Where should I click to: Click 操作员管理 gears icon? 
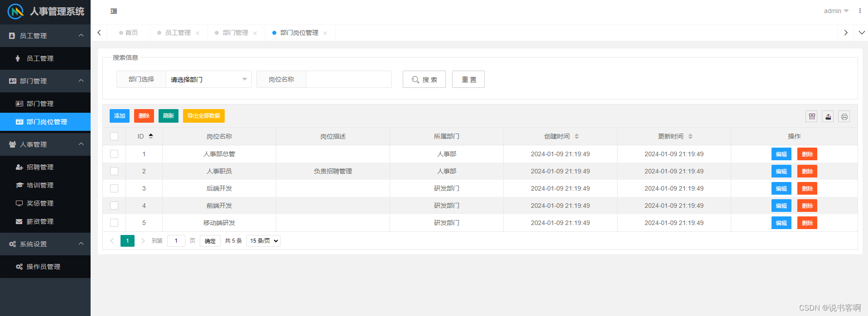click(x=19, y=267)
